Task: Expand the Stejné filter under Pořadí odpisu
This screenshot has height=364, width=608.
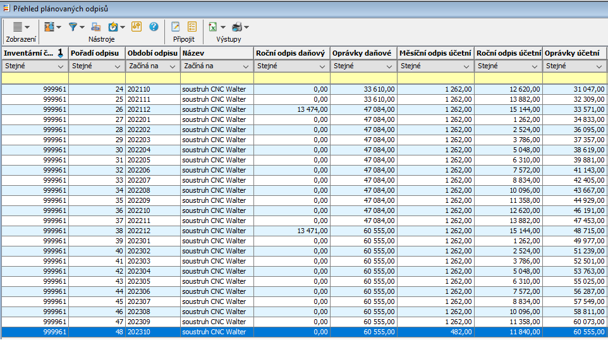Action: click(118, 66)
